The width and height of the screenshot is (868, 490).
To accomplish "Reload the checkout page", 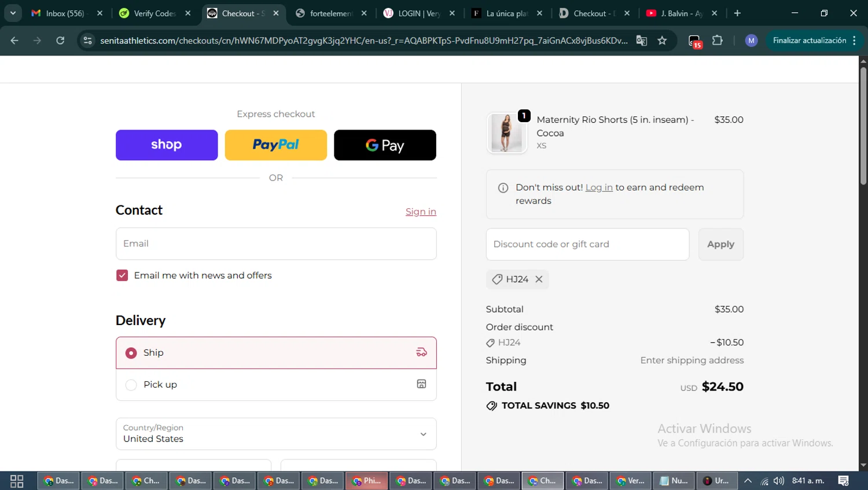I will pyautogui.click(x=60, y=40).
